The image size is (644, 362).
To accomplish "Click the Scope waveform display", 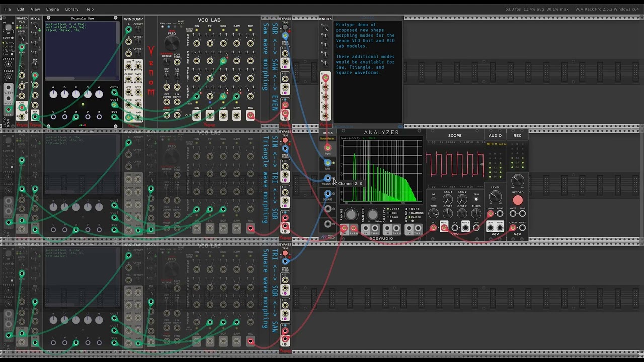I will pos(455,164).
